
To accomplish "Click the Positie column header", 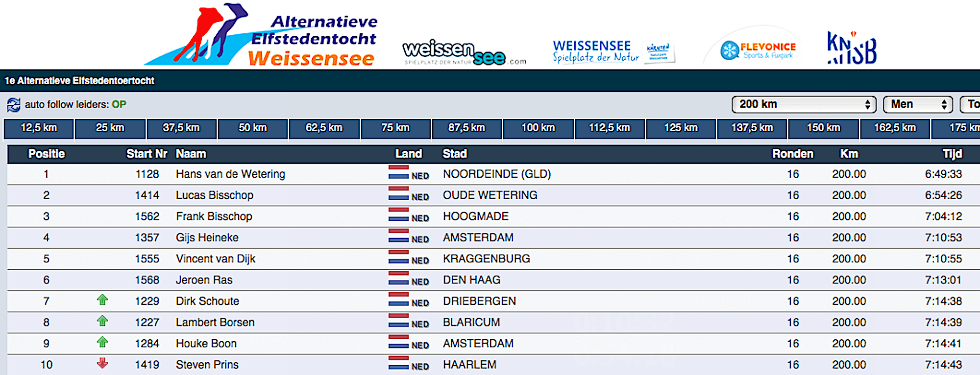I will tap(47, 154).
